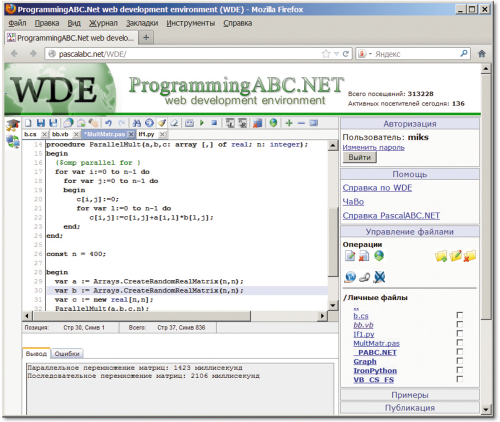Viewport: 500px width, 422px height.
Task: Click the Firefox Home icon
Action: pos(482,54)
